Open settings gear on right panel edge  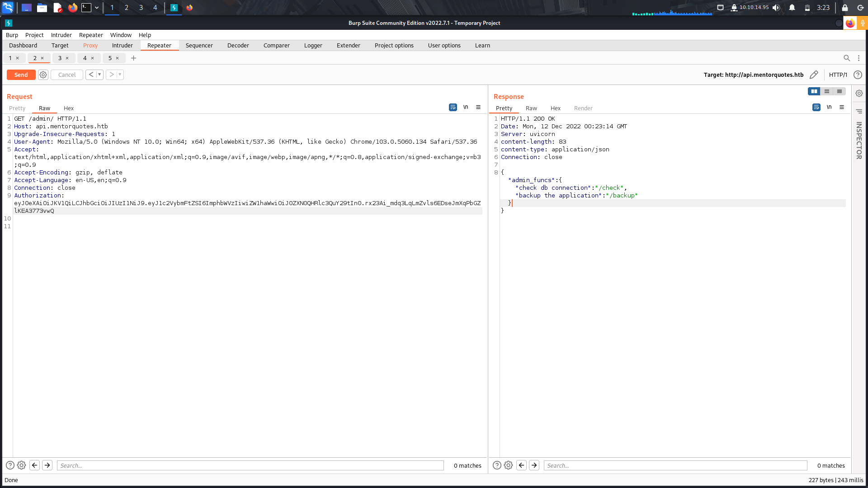(859, 93)
